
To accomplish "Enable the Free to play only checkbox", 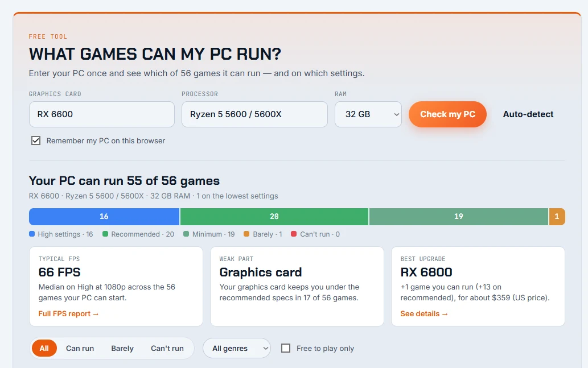I will coord(286,348).
